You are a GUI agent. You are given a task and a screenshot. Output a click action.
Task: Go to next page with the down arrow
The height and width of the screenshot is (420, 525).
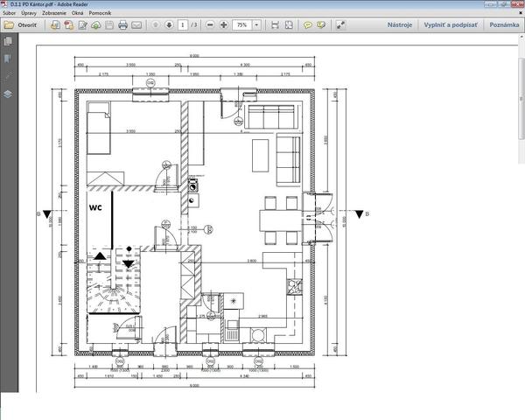click(169, 25)
